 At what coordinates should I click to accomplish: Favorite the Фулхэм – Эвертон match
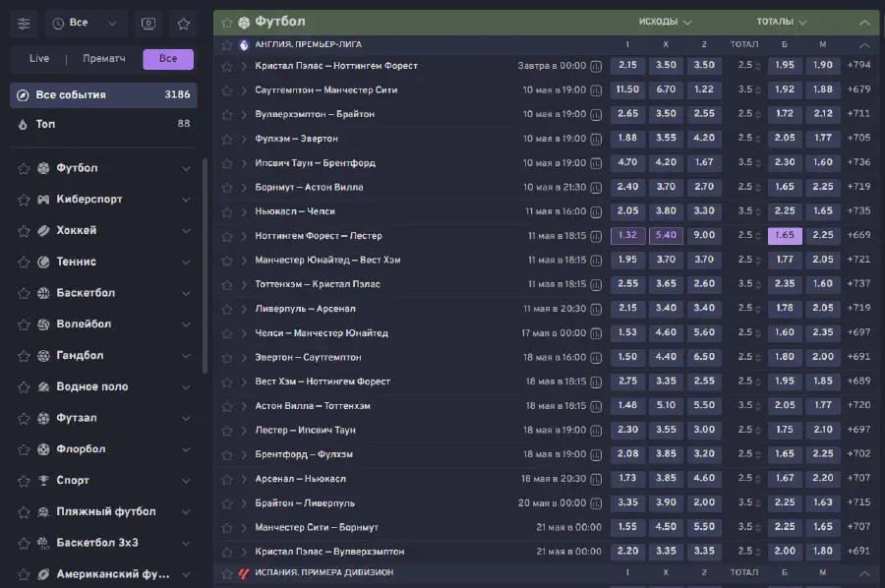click(x=227, y=140)
